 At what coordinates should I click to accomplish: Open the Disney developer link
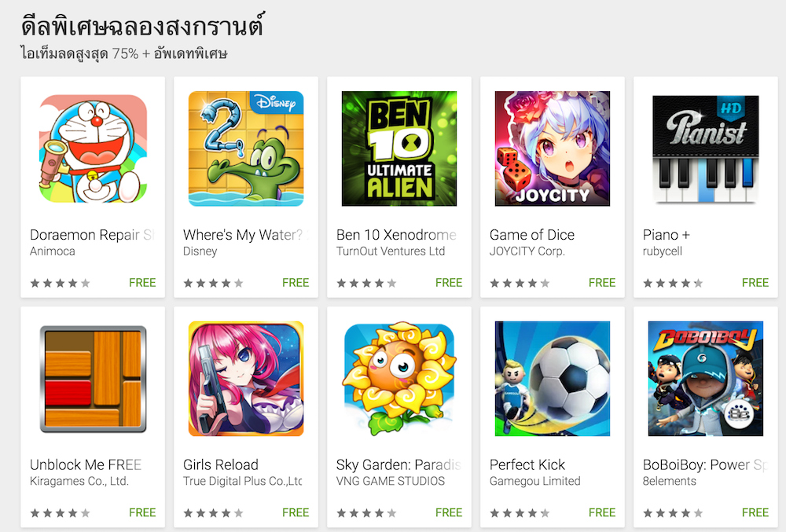click(x=200, y=251)
